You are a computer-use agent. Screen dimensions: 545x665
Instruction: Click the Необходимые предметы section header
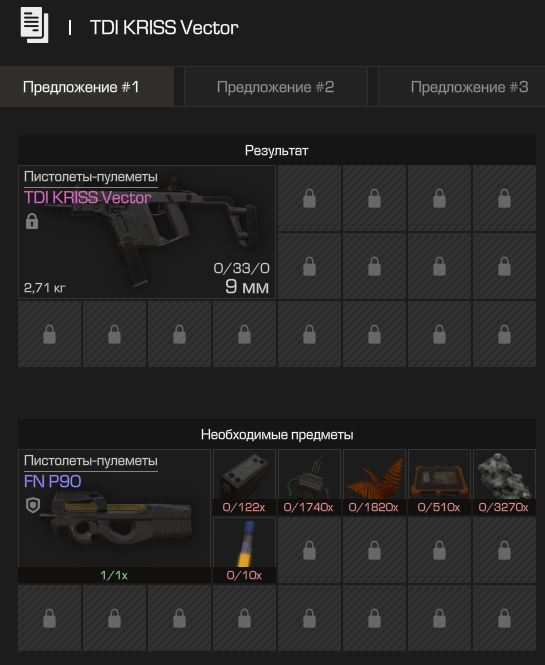277,435
